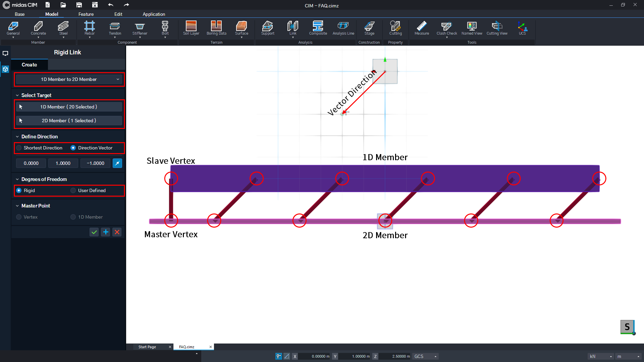Enable Shortest Direction option
This screenshot has height=362, width=644.
tap(19, 148)
